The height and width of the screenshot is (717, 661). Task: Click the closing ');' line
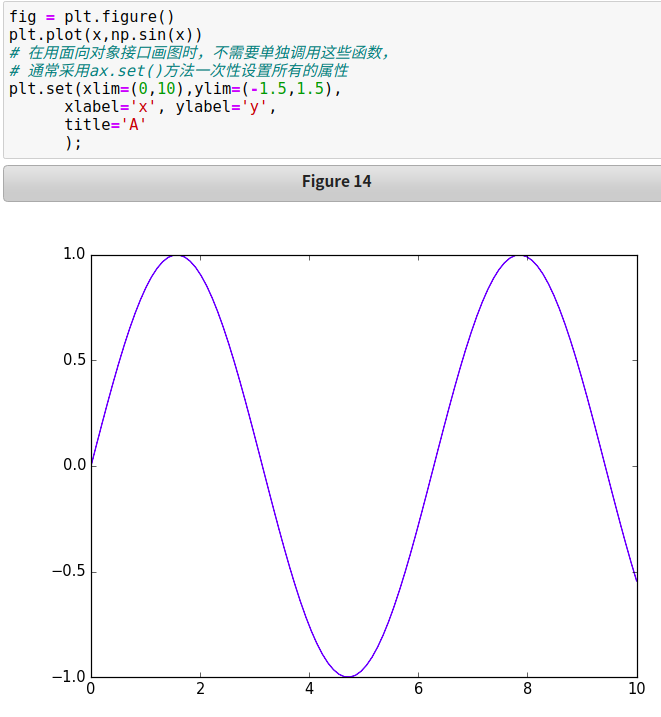click(x=73, y=143)
